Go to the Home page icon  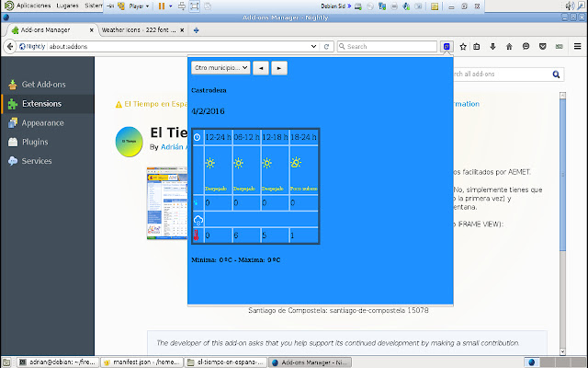pyautogui.click(x=509, y=47)
